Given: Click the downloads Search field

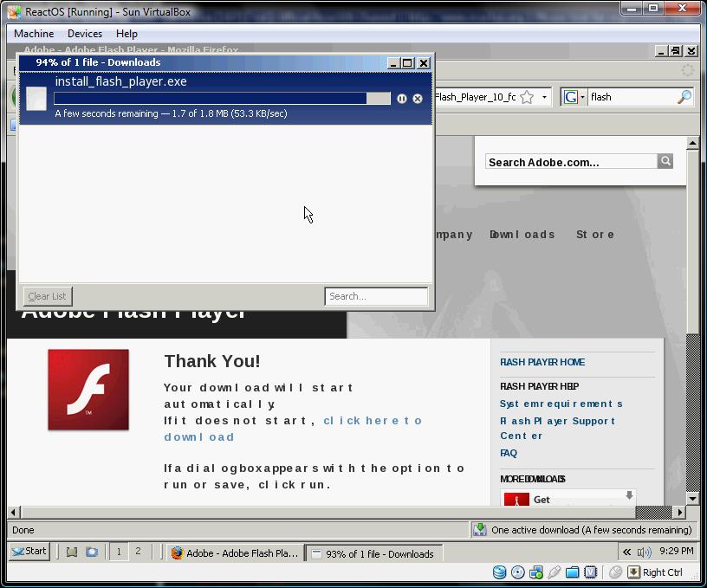Looking at the screenshot, I should [376, 296].
